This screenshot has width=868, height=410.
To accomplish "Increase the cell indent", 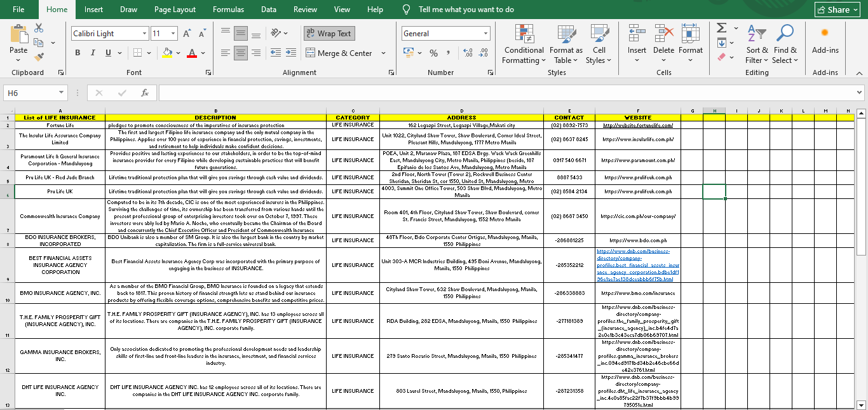I will (292, 53).
